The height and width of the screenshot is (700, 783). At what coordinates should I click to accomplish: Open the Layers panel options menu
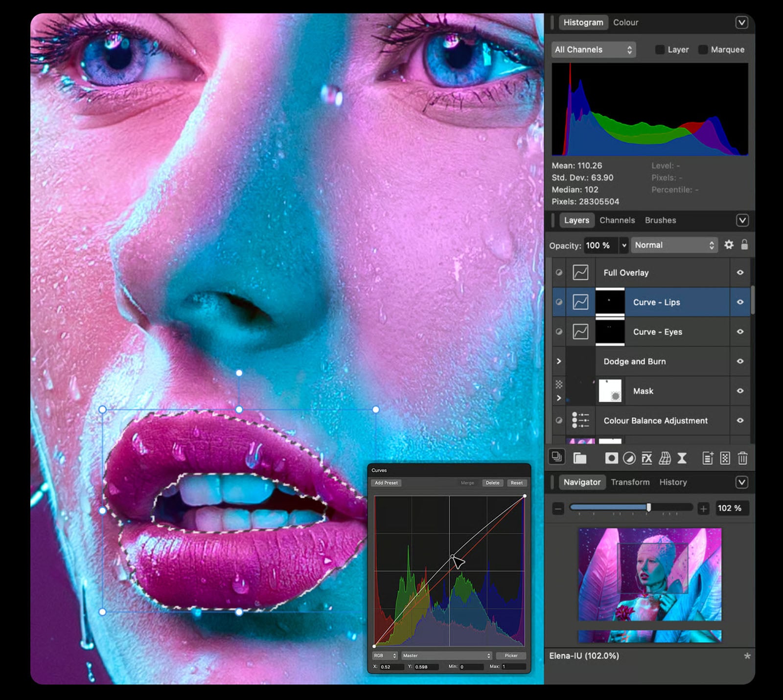pos(742,221)
